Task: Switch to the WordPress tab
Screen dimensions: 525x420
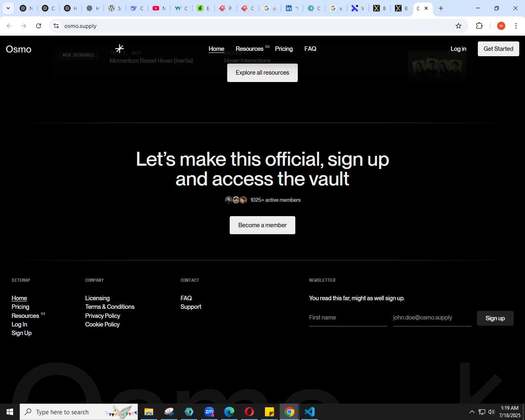Action: (115, 8)
